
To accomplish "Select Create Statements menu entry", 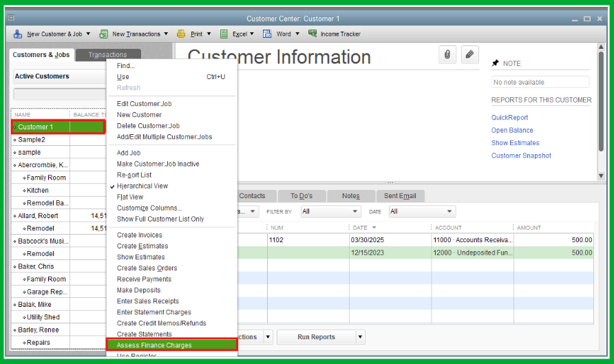I will [x=144, y=334].
